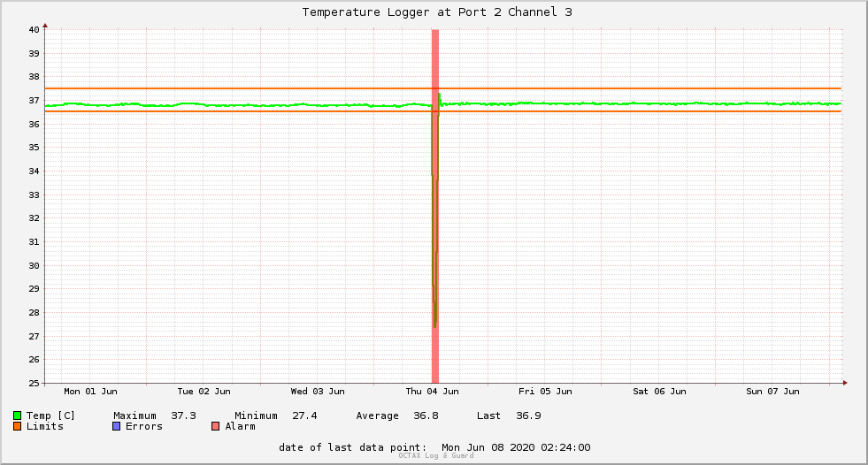Click the chart title 'Temperature Logger at Port 2 Channel 3'
This screenshot has height=465, width=868.
pyautogui.click(x=437, y=12)
